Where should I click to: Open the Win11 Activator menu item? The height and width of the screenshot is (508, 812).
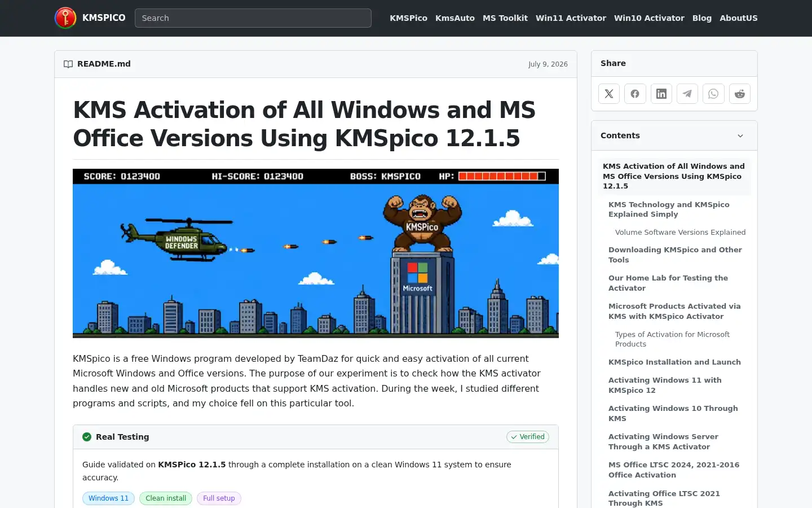(571, 18)
